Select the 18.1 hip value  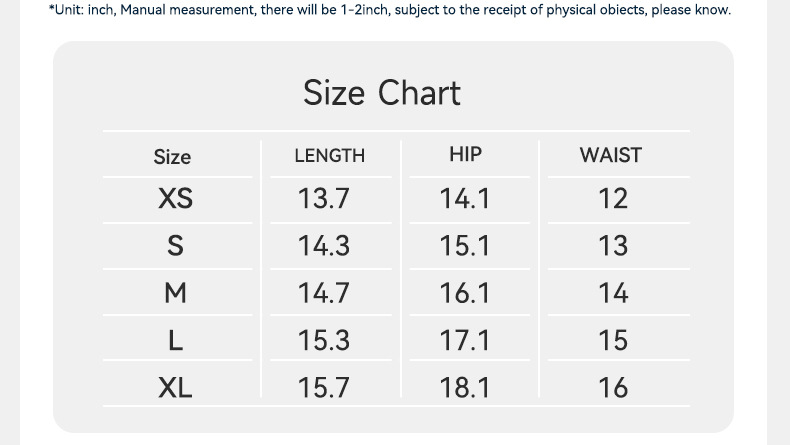465,387
